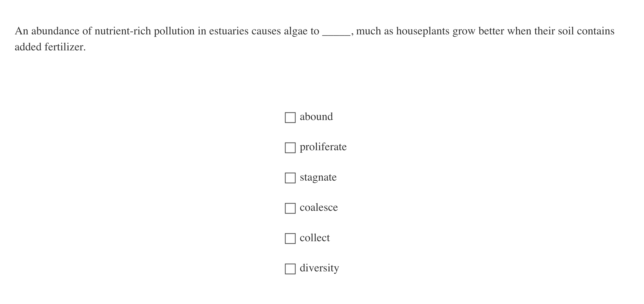644x304 pixels.
Task: Click the word 'abundance' in the prompt
Action: (55, 31)
